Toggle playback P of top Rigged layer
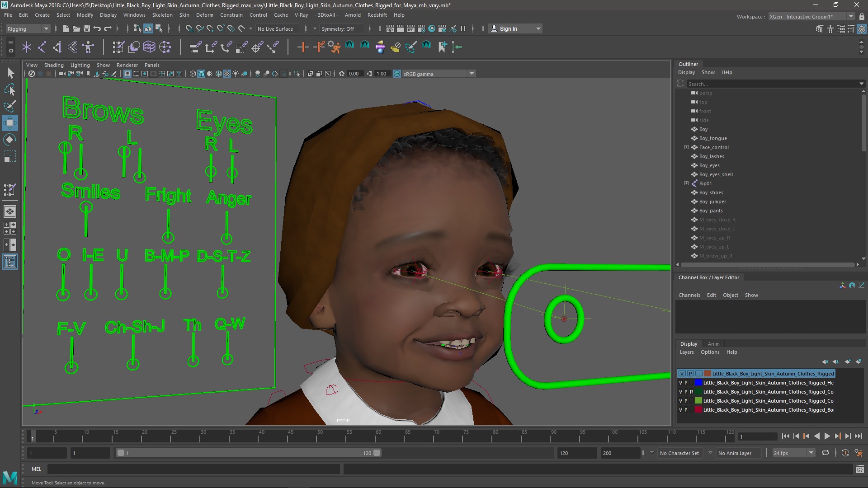This screenshot has width=868, height=488. (690, 374)
